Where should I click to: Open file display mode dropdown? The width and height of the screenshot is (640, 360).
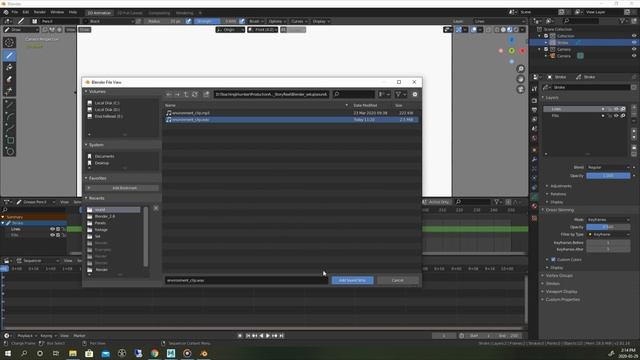point(384,94)
